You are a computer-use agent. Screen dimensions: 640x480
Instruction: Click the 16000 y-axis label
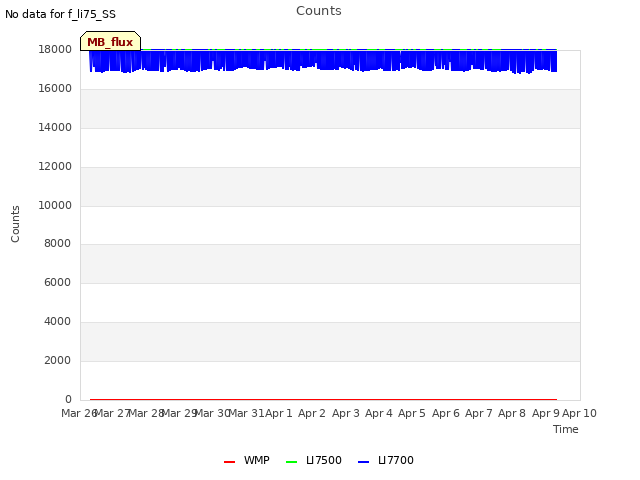pos(55,89)
